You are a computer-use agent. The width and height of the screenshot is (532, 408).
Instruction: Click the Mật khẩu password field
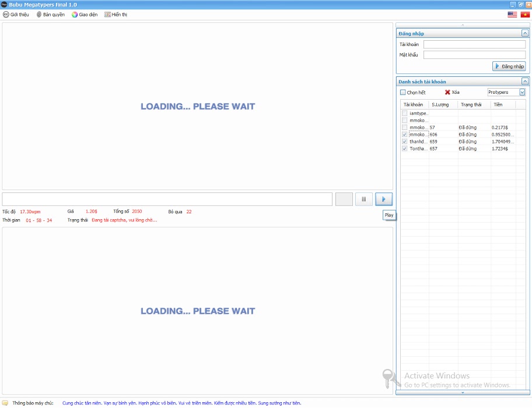click(x=474, y=55)
